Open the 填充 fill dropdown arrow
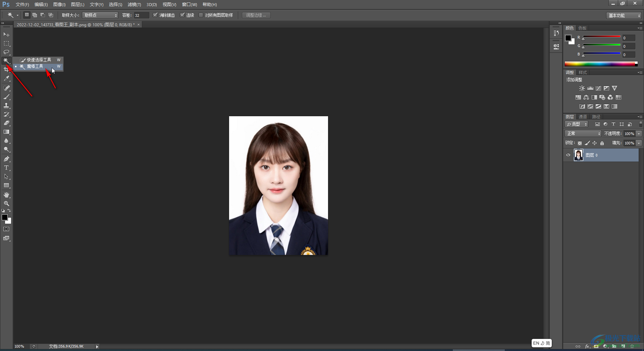Viewport: 644px width, 351px height. pyautogui.click(x=639, y=143)
